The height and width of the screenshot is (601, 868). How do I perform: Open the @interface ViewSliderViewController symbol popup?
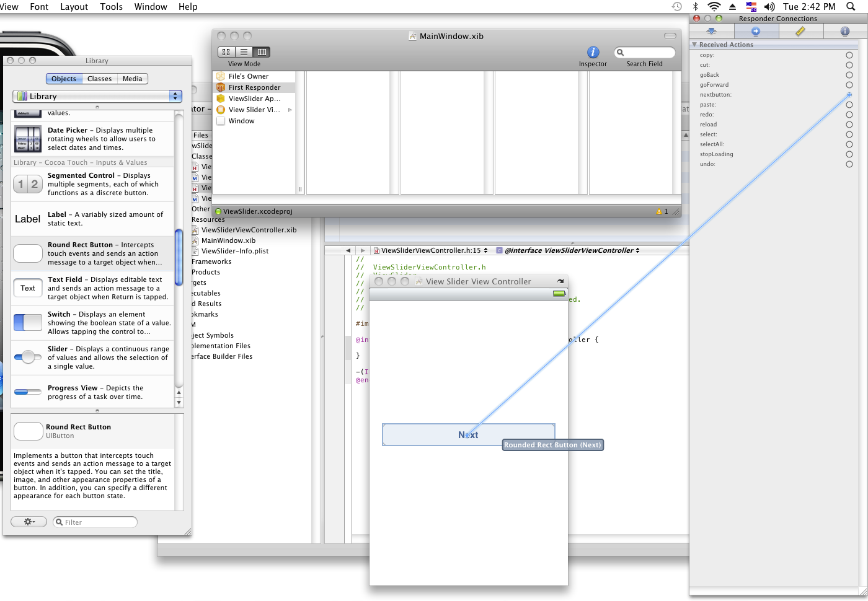[568, 250]
